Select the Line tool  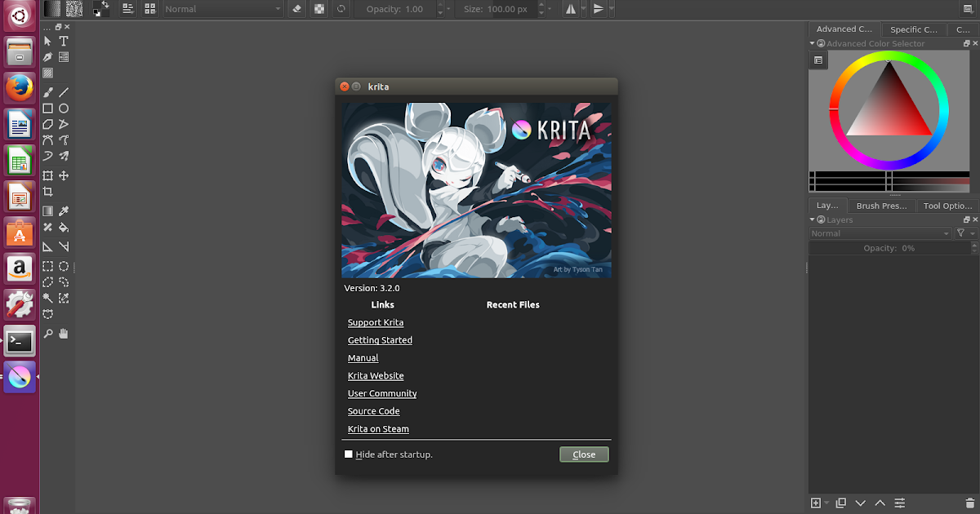pos(64,92)
